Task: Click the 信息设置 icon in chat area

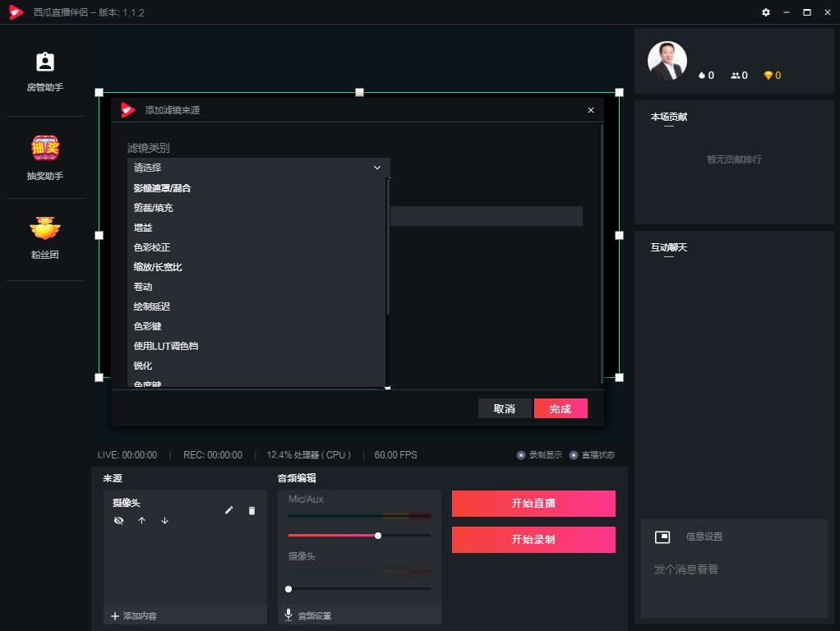Action: pos(662,537)
